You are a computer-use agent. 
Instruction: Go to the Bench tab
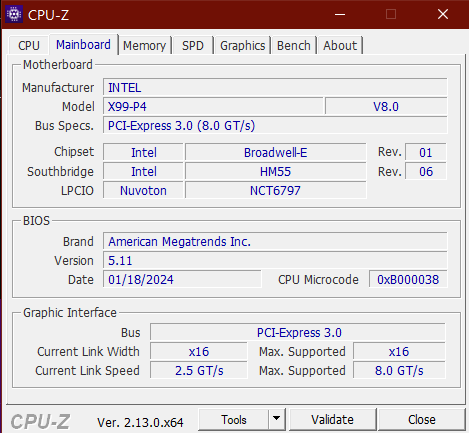(293, 45)
